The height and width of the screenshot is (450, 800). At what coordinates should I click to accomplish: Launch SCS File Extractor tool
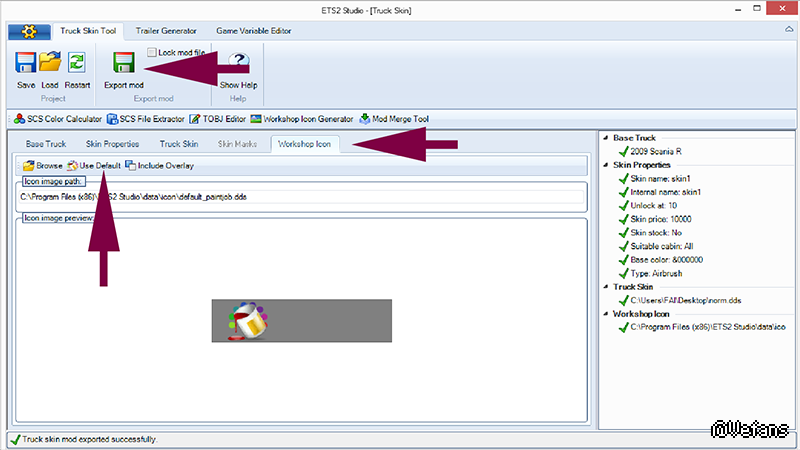(x=145, y=119)
